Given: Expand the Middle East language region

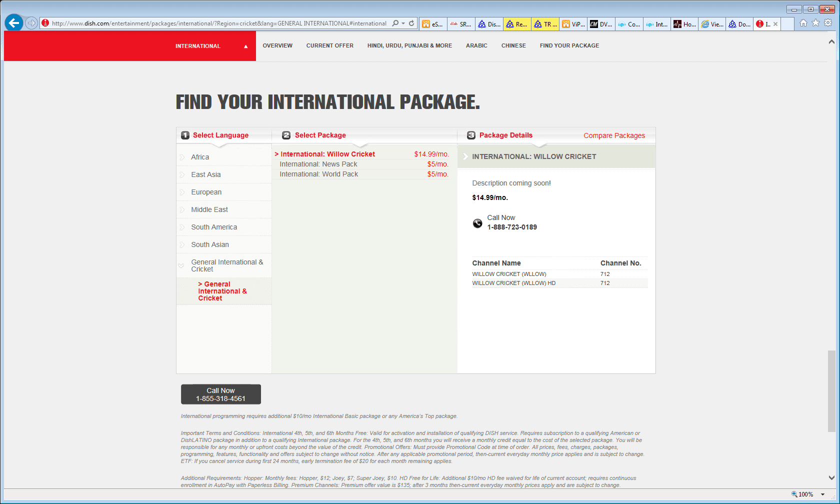Looking at the screenshot, I should (224, 209).
